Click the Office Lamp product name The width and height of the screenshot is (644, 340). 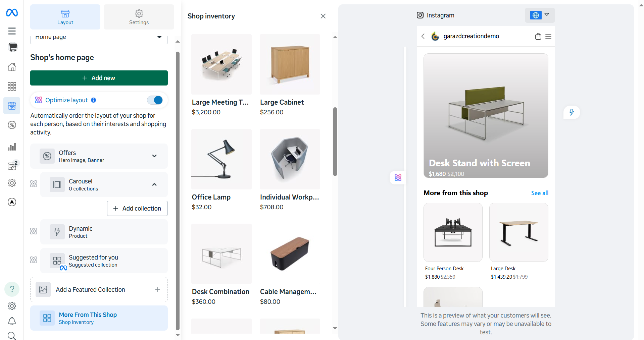[x=211, y=197]
